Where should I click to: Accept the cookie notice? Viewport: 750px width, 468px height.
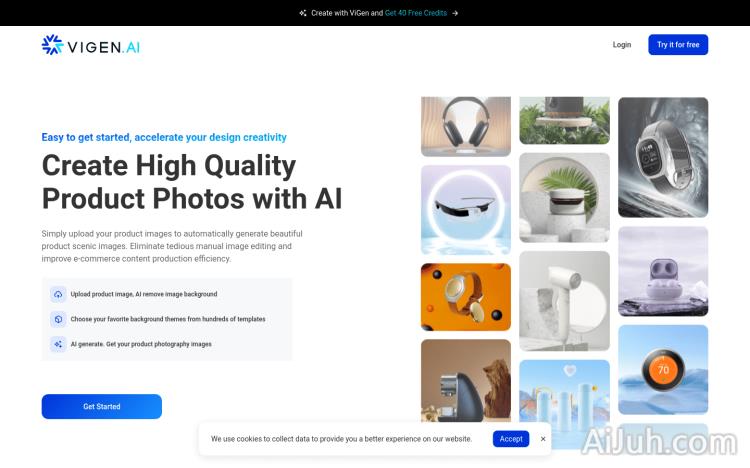(x=511, y=439)
